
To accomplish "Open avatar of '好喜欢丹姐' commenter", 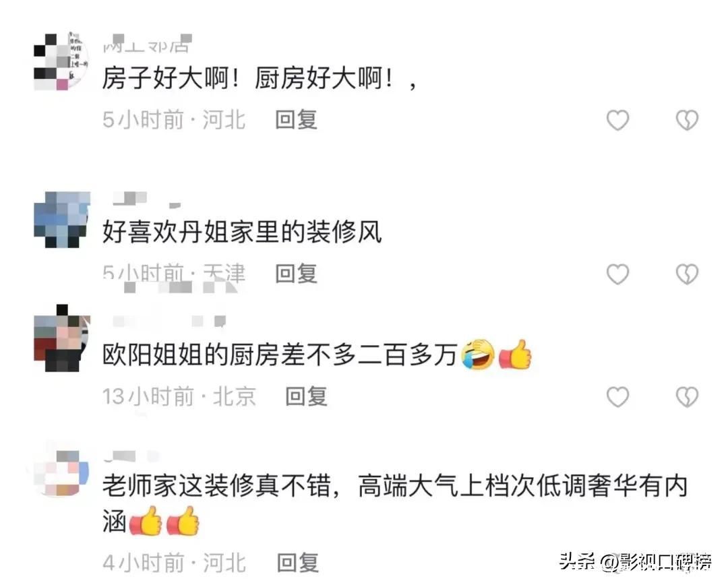I will 62,219.
